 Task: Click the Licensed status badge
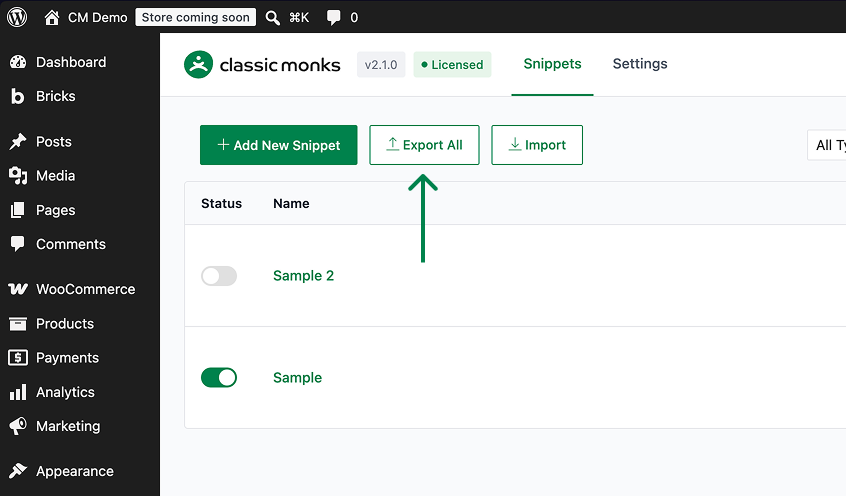pyautogui.click(x=452, y=65)
